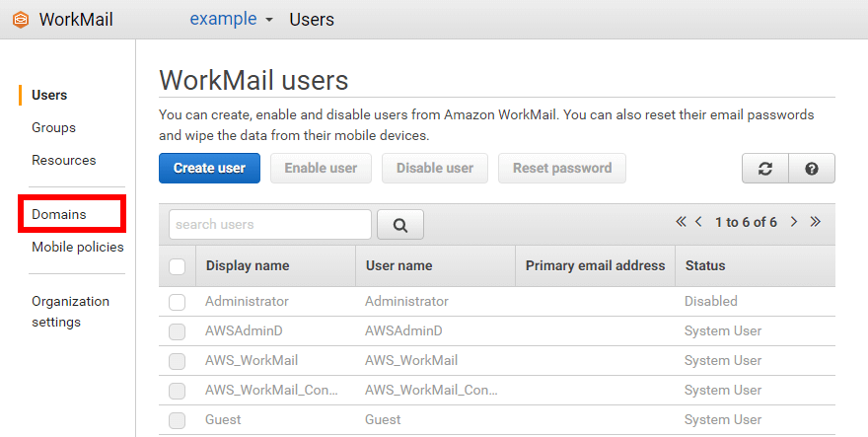868x437 pixels.
Task: Open Mobile policies in the sidebar
Action: click(77, 247)
